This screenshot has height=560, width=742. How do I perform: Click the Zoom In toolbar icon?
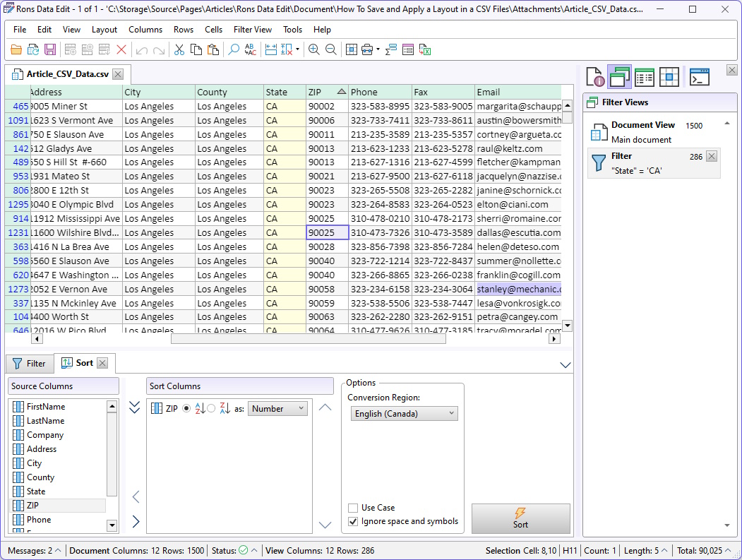pyautogui.click(x=313, y=49)
